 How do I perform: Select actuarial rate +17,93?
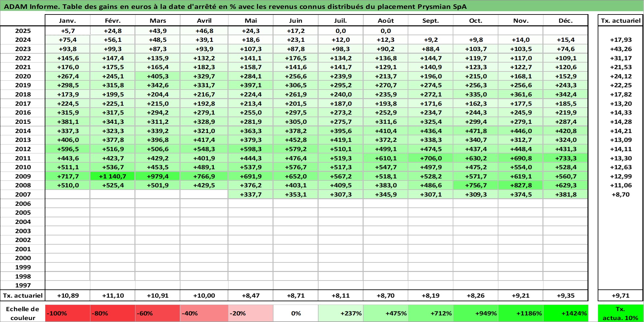(621, 40)
